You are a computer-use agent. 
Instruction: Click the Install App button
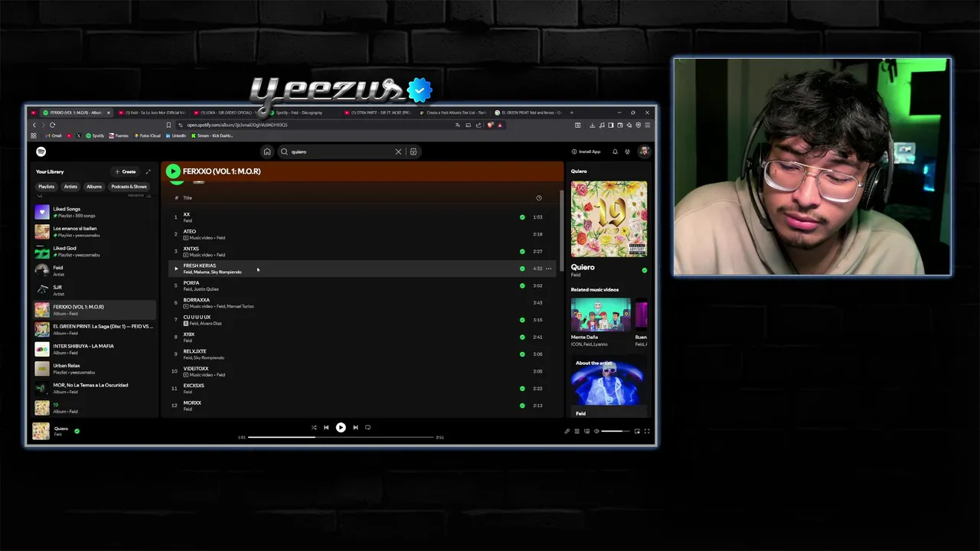[x=586, y=152]
